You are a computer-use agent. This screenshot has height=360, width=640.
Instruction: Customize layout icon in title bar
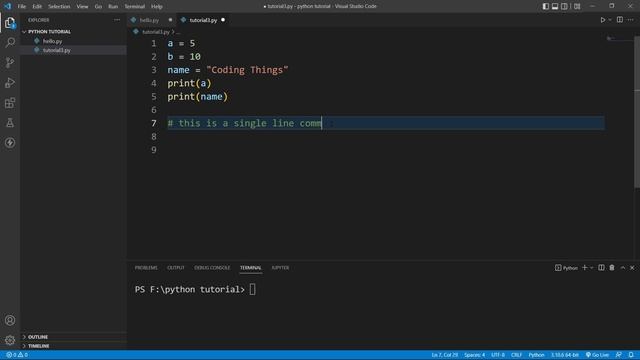pos(577,6)
